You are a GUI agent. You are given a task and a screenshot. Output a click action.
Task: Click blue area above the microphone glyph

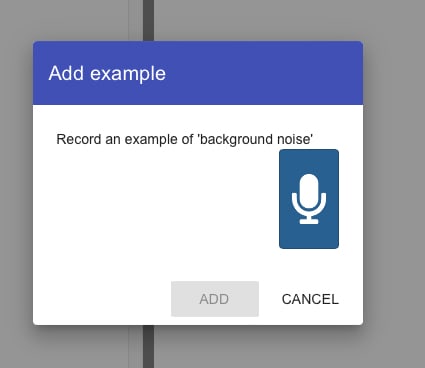click(309, 161)
